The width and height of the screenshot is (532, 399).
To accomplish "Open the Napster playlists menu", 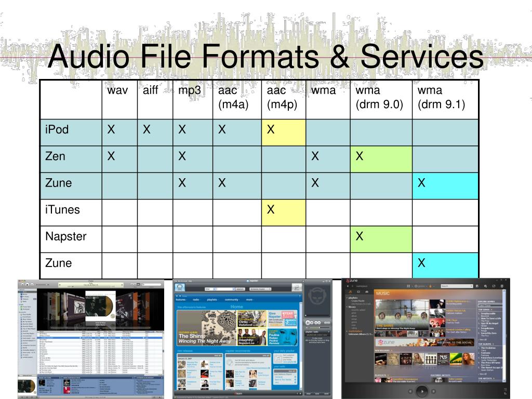I will tap(212, 300).
